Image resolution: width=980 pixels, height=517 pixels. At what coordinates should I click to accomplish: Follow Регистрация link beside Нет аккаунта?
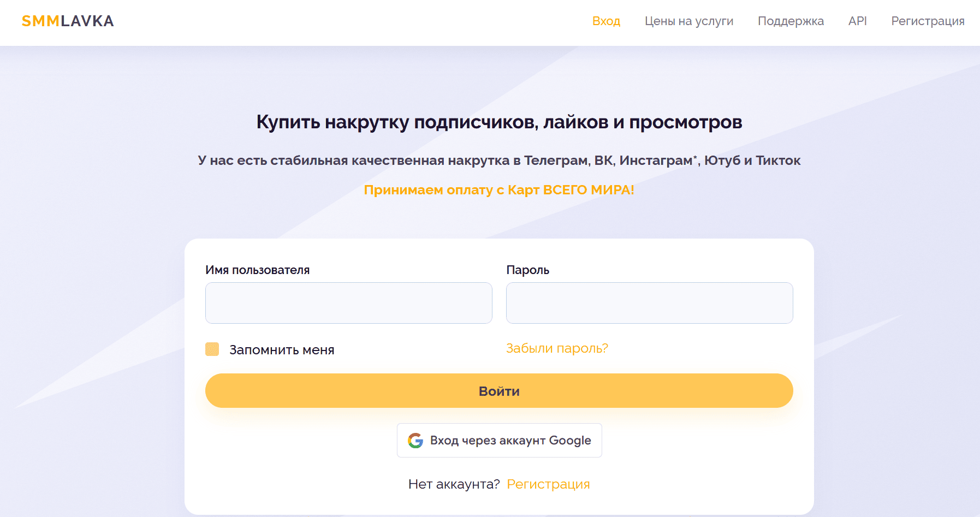pos(548,484)
